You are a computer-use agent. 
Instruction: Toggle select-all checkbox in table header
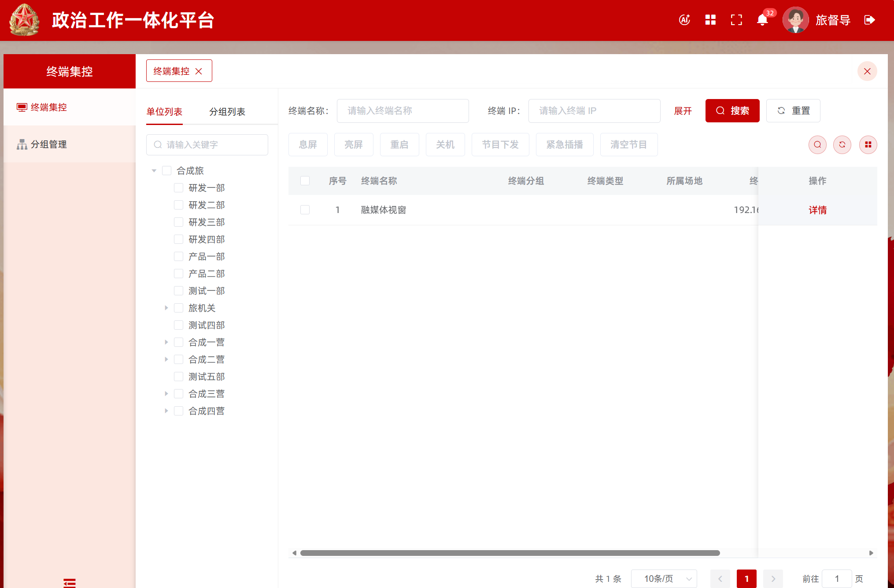tap(305, 181)
